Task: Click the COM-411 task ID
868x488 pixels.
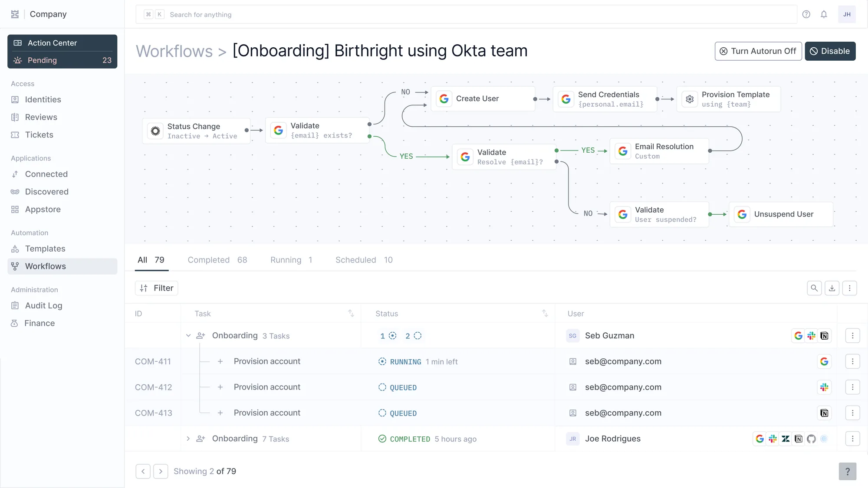Action: 153,361
